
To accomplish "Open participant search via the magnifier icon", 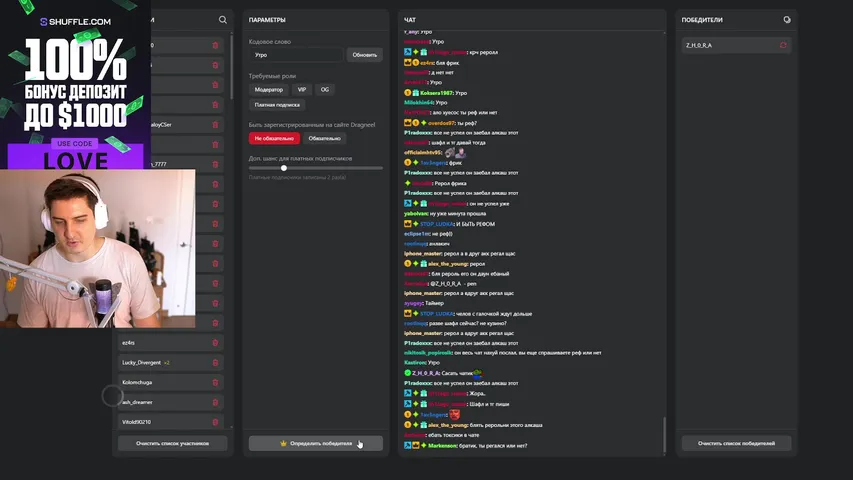I will point(222,20).
